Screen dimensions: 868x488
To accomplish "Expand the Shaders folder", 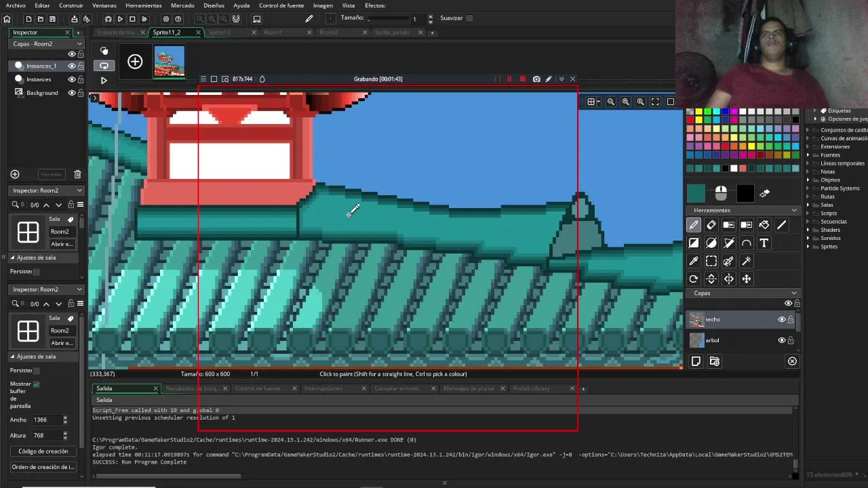I will pyautogui.click(x=808, y=230).
